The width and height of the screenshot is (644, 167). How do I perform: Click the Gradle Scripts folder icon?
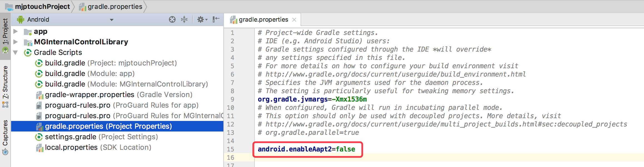coord(28,52)
